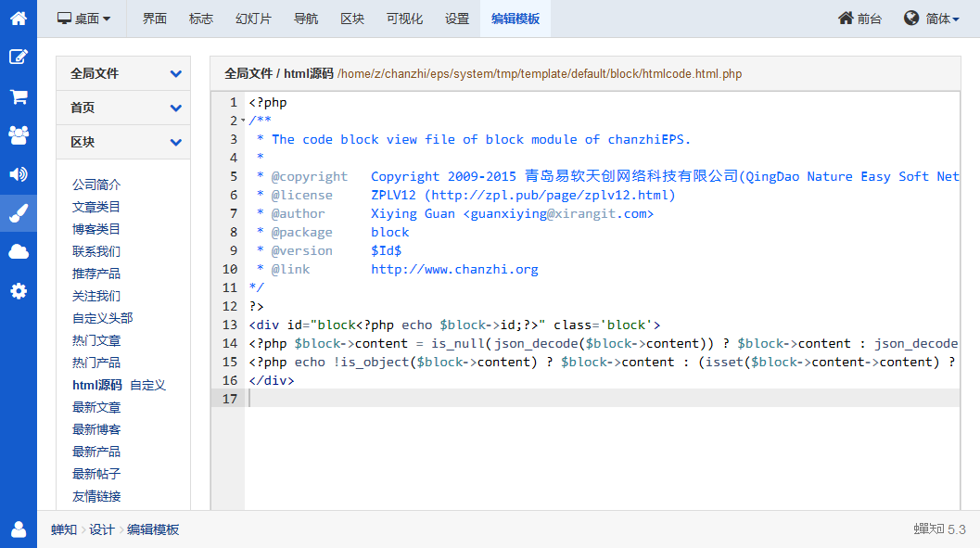
Task: Go to 前台 front site link
Action: click(x=859, y=19)
